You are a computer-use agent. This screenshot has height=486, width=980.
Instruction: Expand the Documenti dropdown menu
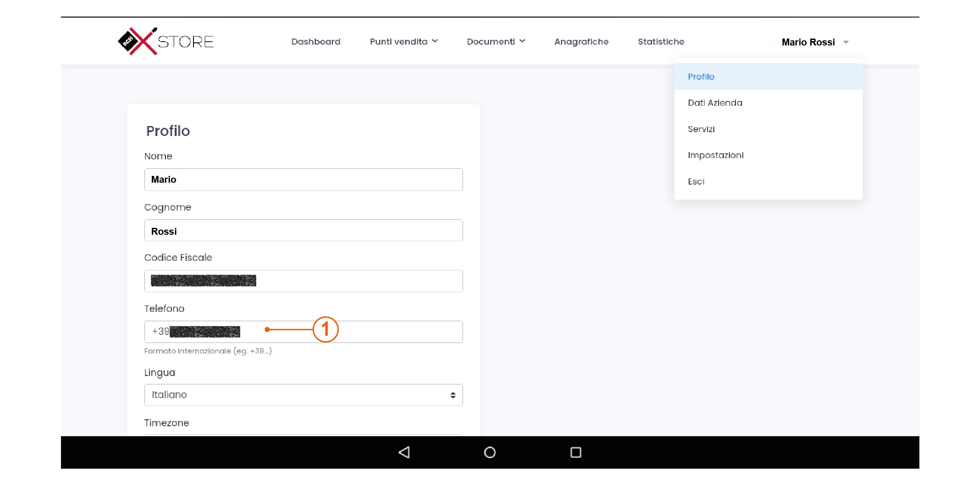click(x=496, y=42)
